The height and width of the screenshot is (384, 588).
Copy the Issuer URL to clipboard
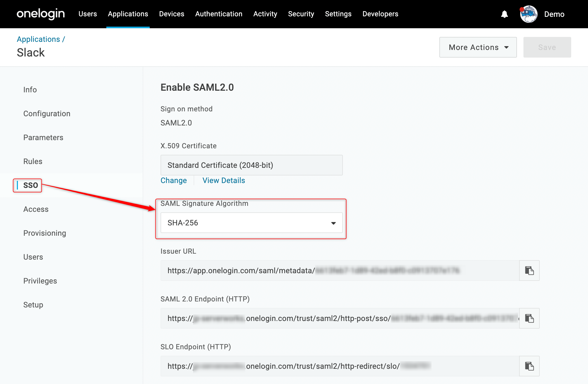pyautogui.click(x=529, y=270)
